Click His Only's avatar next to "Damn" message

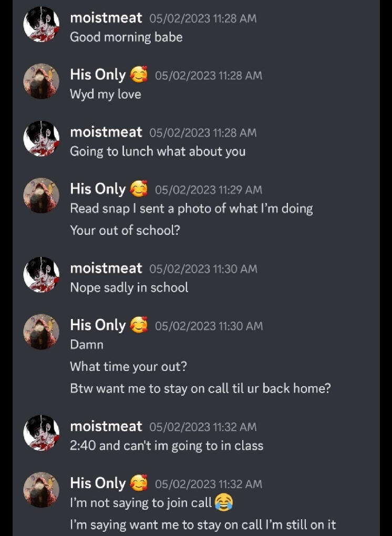(x=42, y=332)
